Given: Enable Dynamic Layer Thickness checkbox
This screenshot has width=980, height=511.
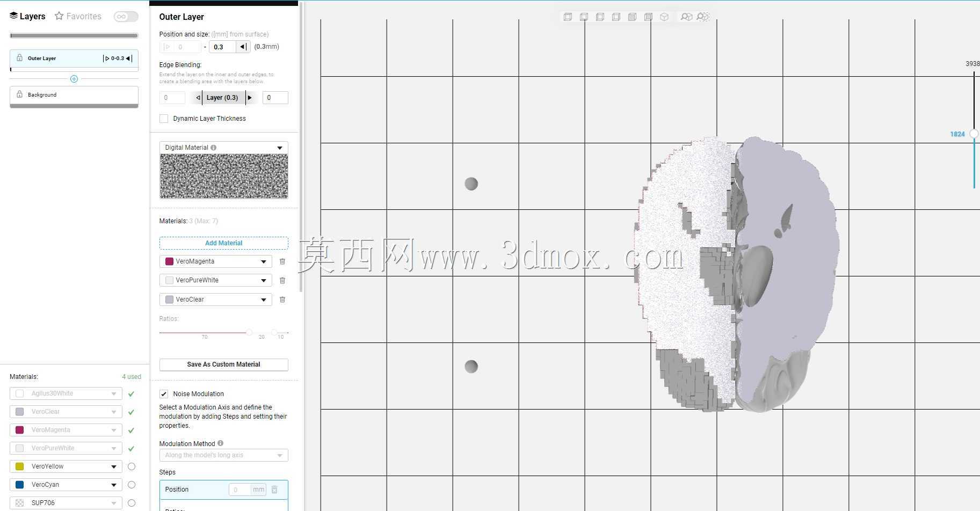Looking at the screenshot, I should coord(164,119).
